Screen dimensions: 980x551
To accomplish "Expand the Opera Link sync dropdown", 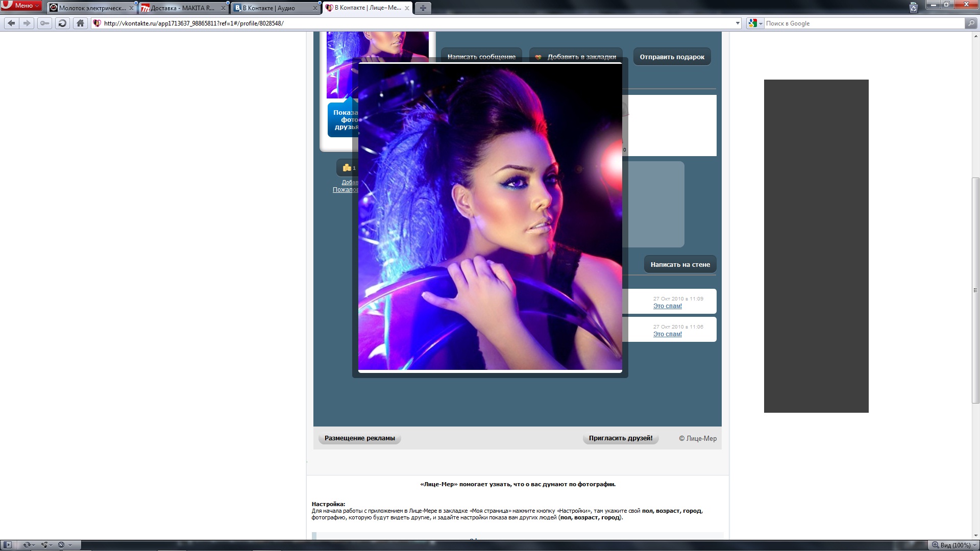I will [33, 545].
